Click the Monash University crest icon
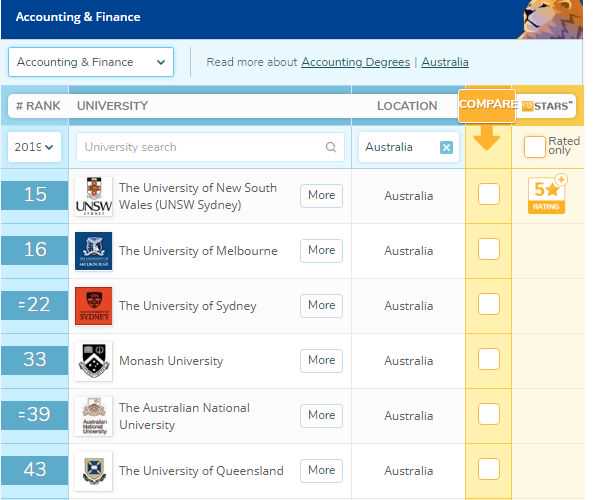 pos(94,361)
